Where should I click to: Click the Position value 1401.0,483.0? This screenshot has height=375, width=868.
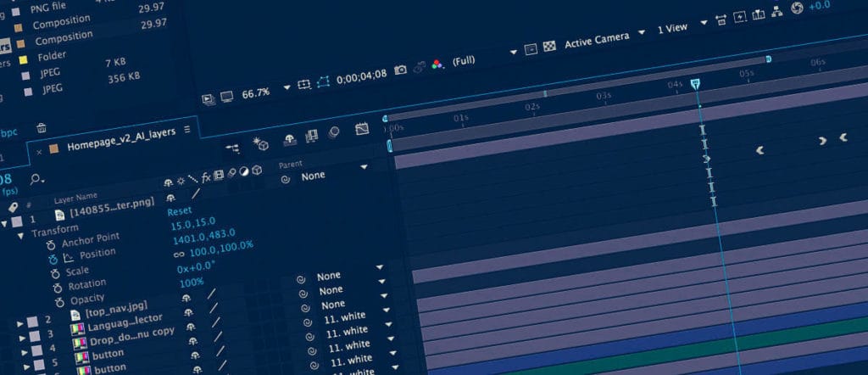[203, 237]
